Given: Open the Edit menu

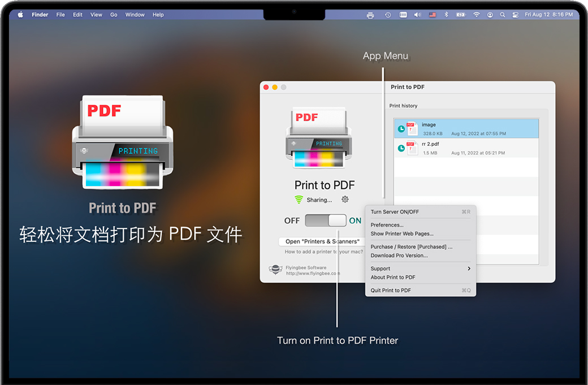Looking at the screenshot, I should coord(77,15).
